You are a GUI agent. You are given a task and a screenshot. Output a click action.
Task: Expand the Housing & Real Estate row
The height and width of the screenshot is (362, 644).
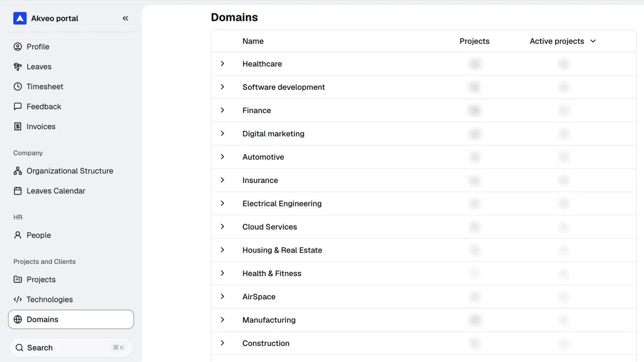pos(223,250)
